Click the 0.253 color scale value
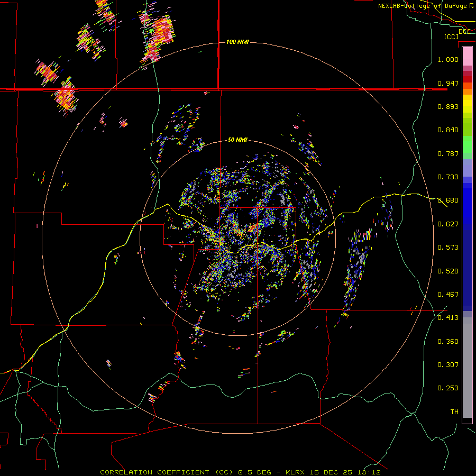This screenshot has height=476, width=476. (x=448, y=388)
